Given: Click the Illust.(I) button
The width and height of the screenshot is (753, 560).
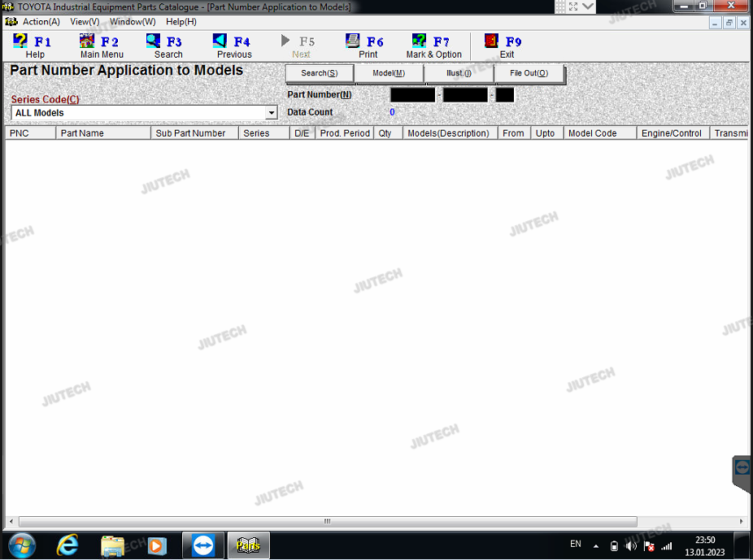Looking at the screenshot, I should click(x=459, y=73).
